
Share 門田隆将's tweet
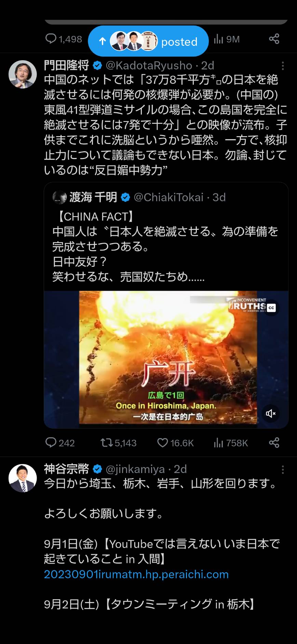(x=274, y=443)
